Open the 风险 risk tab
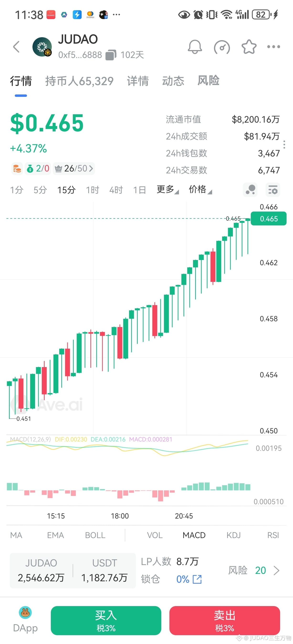The image size is (293, 644). [208, 81]
